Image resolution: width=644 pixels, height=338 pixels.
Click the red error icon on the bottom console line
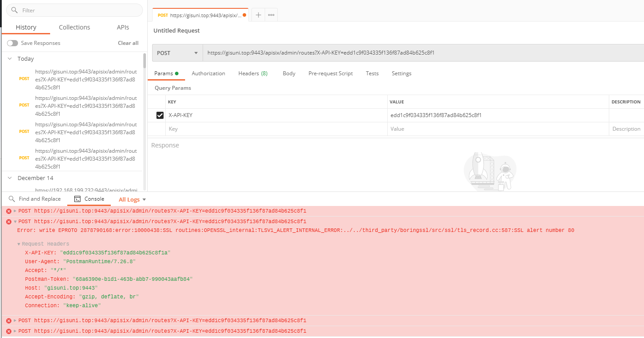click(8, 331)
